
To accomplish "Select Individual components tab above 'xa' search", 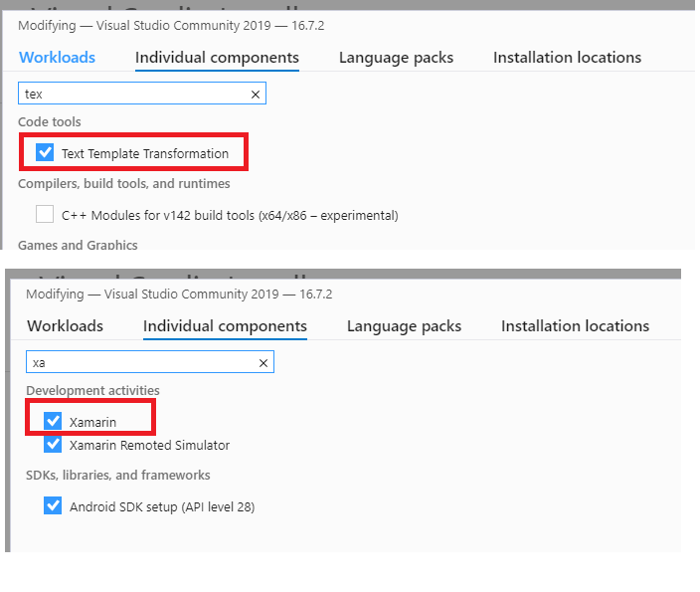I will 225,326.
